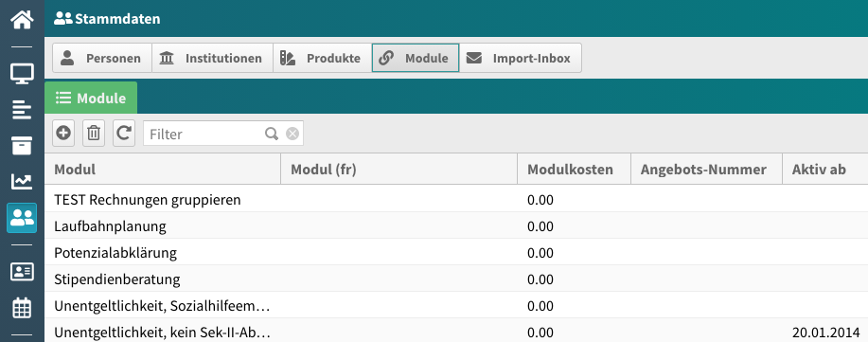Select the Stipendienberatung row
The height and width of the screenshot is (342, 868).
tap(456, 279)
